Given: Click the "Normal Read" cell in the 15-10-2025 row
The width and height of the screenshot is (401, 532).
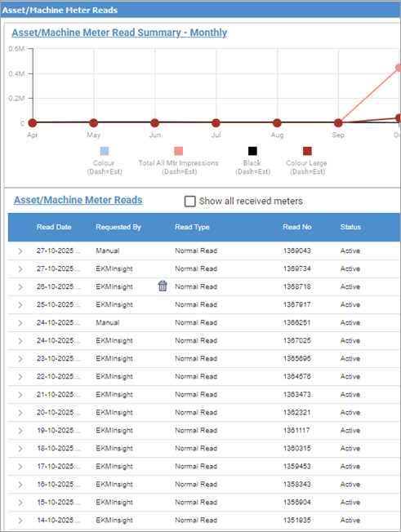Looking at the screenshot, I should [x=196, y=503].
